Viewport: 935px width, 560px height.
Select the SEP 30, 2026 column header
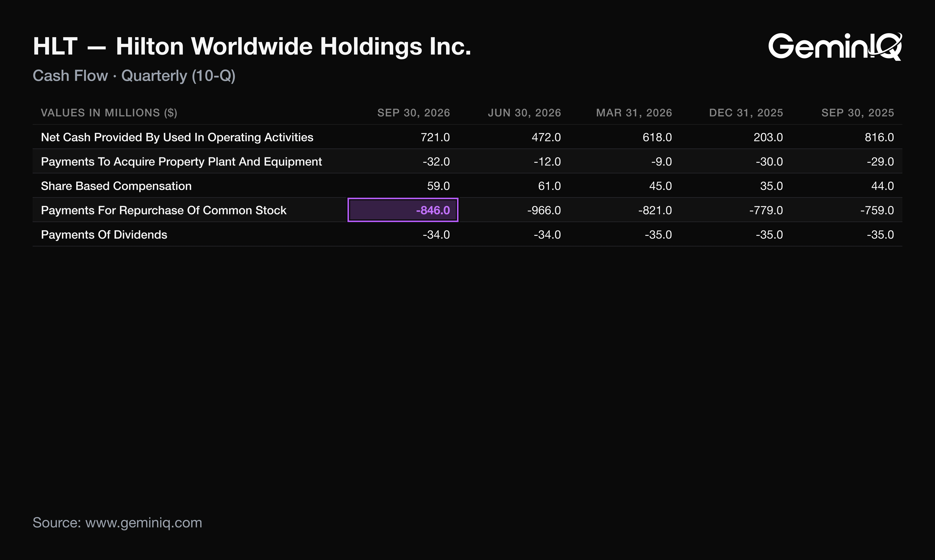414,113
